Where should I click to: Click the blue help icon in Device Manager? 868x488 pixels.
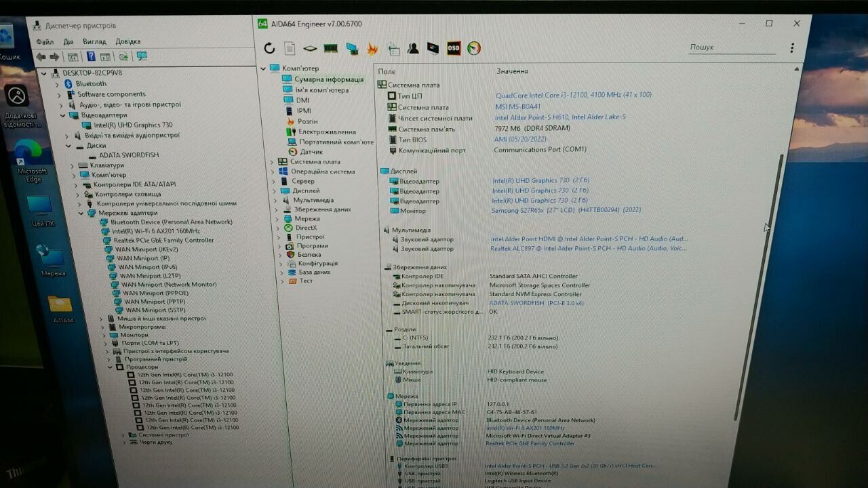tap(90, 56)
